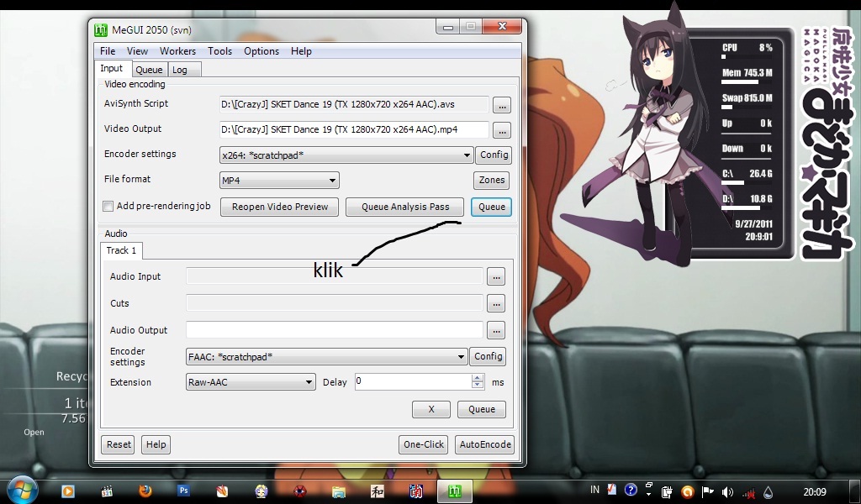Click the Delay input field
Viewport: 861px width, 504px height.
coord(413,381)
